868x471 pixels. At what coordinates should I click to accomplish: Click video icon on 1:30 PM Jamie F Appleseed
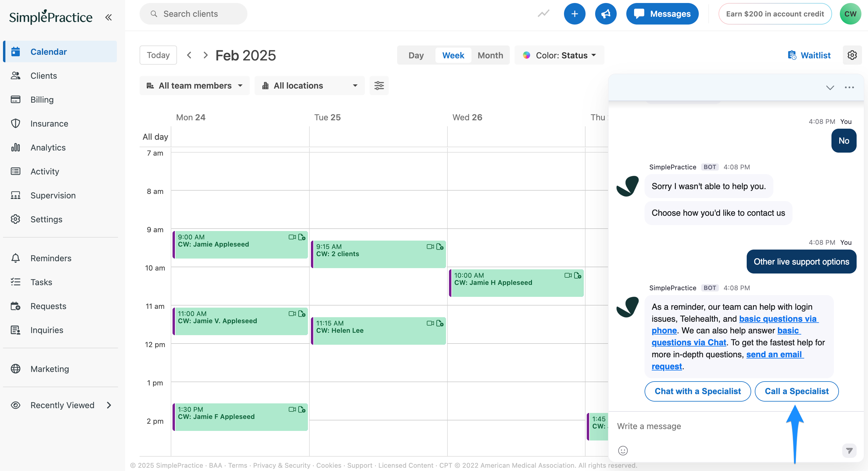(x=292, y=409)
